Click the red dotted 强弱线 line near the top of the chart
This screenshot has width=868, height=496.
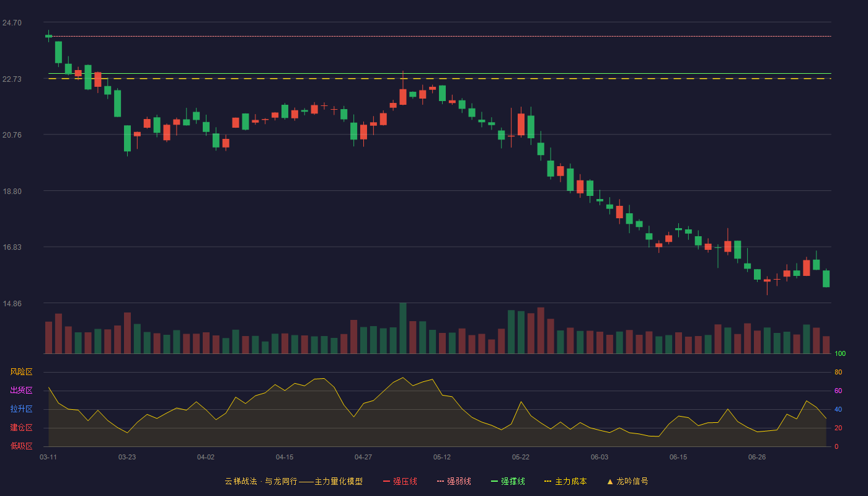(440, 37)
